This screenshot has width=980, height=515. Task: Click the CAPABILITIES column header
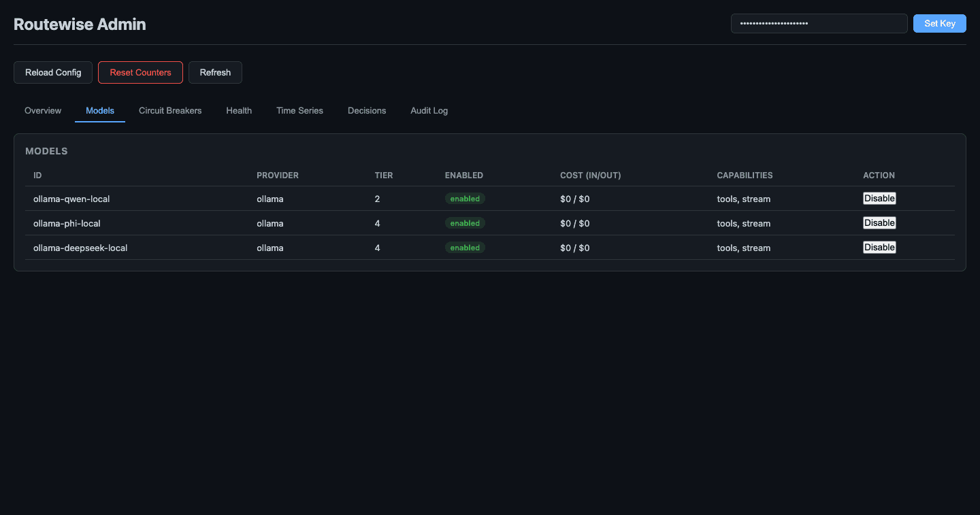tap(745, 175)
